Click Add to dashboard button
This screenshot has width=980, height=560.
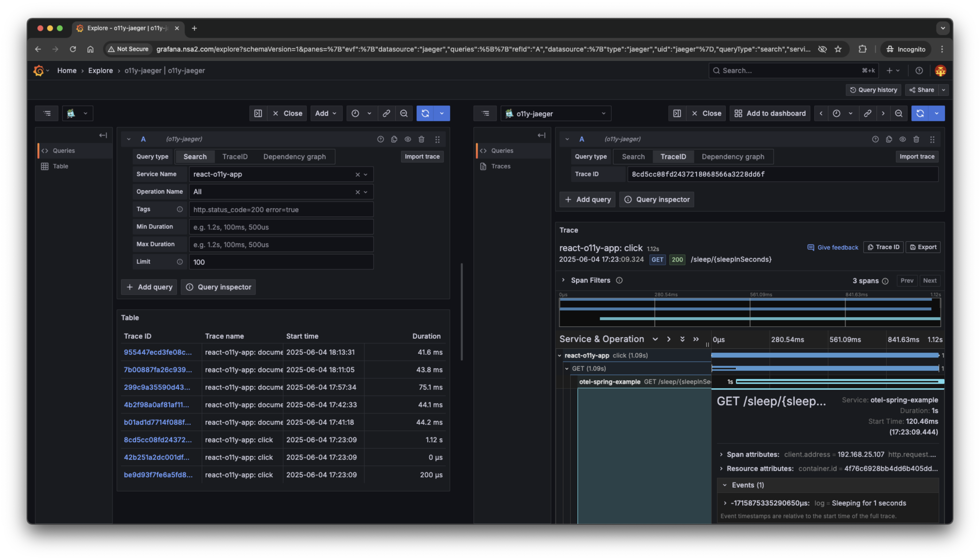[770, 113]
